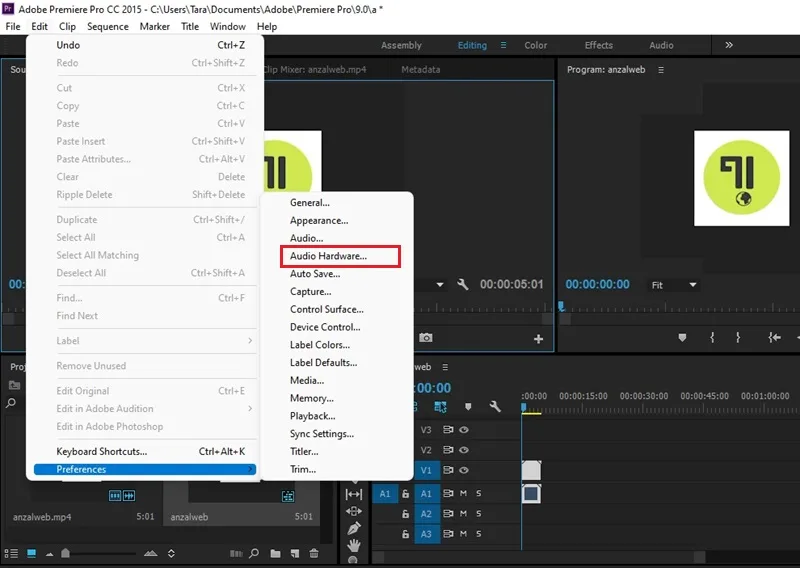Open the Program panel hamburger menu

[x=661, y=70]
